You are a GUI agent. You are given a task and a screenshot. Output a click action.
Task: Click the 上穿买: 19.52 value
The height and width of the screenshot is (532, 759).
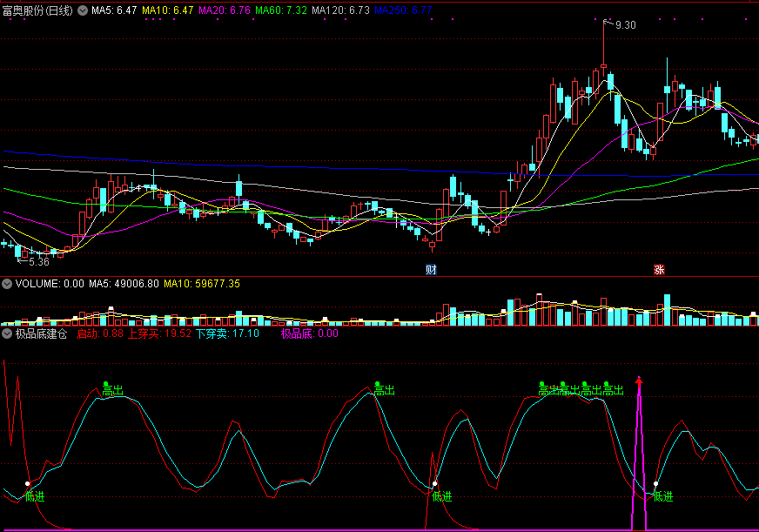pos(159,333)
